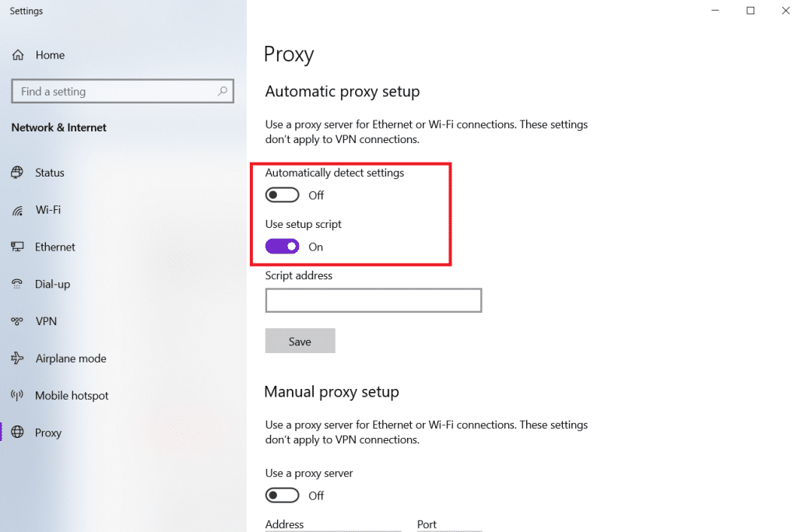
Task: Open Mobile hotspot settings
Action: point(72,395)
